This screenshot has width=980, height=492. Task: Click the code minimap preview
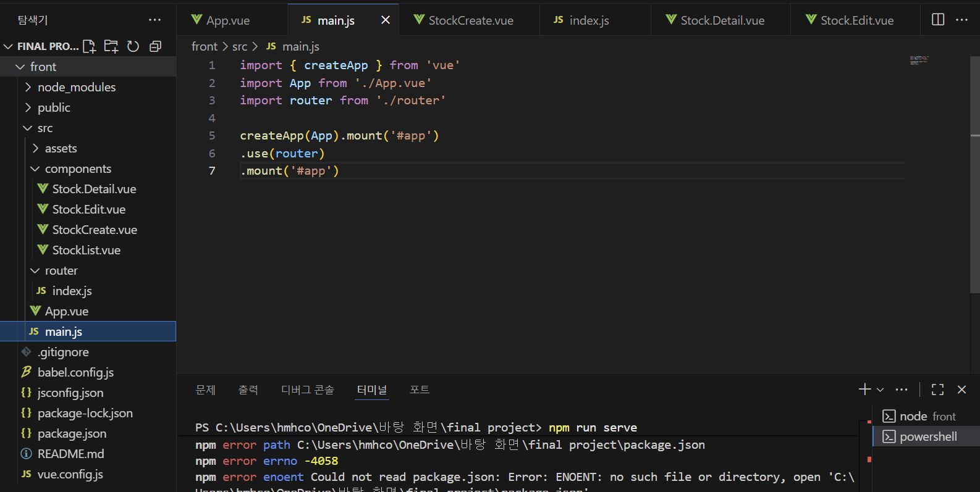(x=919, y=60)
